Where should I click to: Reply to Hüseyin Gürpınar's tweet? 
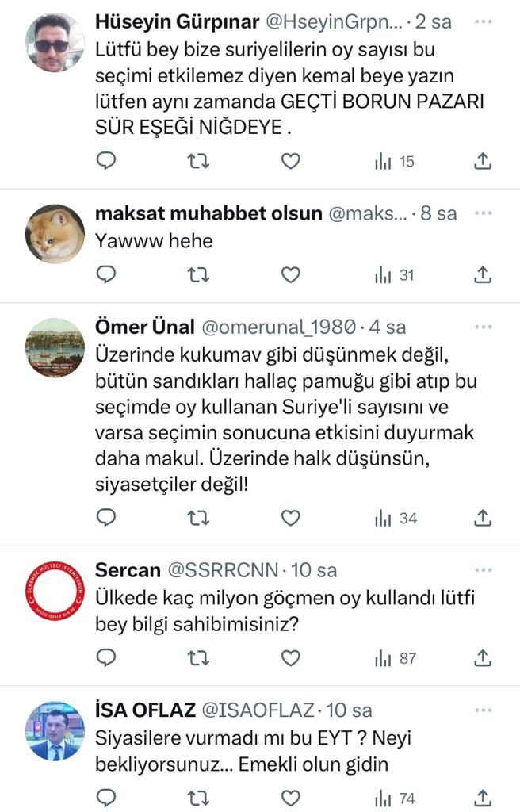(106, 161)
